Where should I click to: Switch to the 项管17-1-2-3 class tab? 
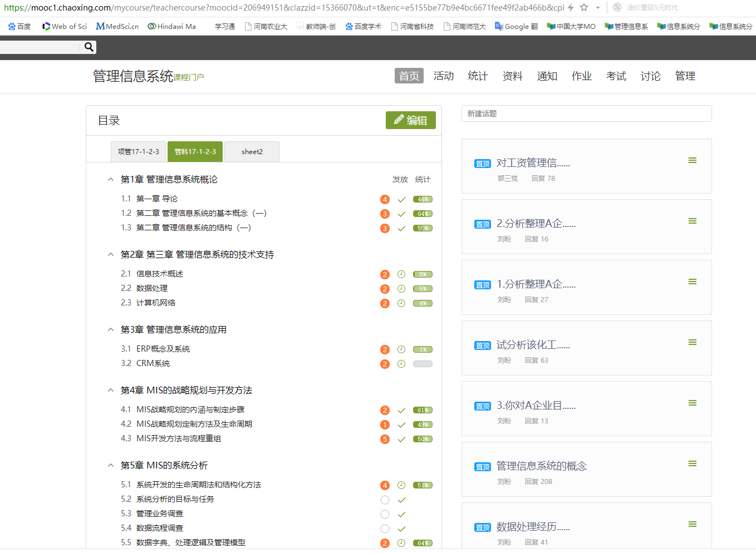tap(139, 151)
